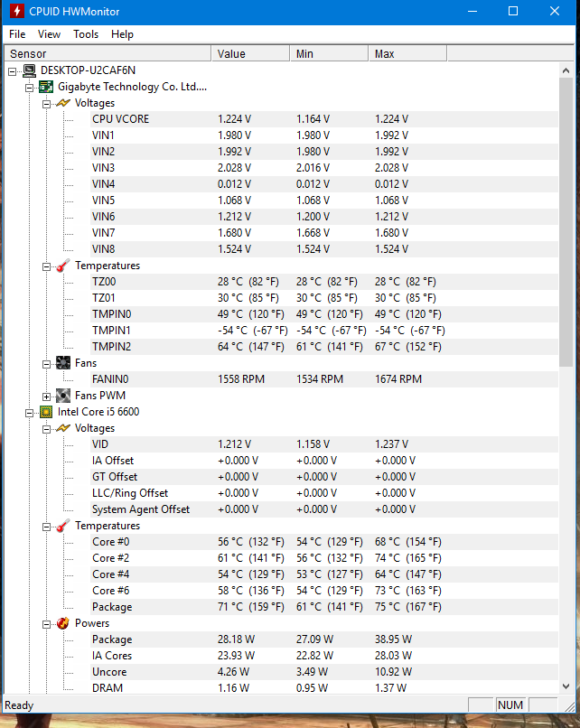580x728 pixels.
Task: Click the HWMonitor lightning-bolt app icon
Action: [x=17, y=11]
